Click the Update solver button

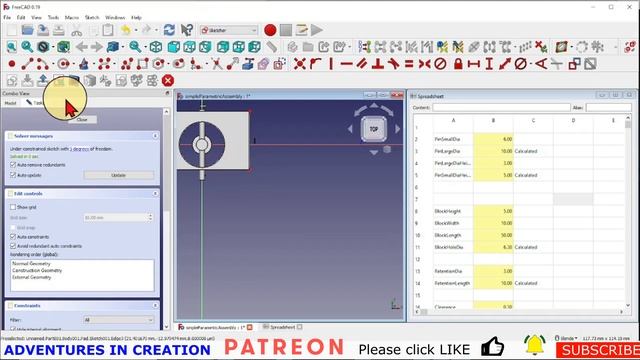coord(119,175)
